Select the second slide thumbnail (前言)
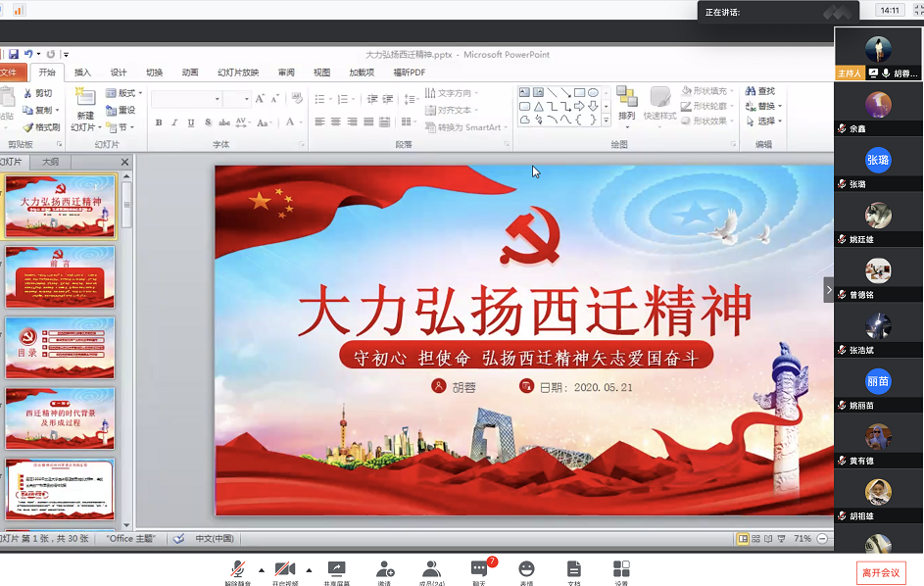The image size is (924, 586). click(x=60, y=276)
